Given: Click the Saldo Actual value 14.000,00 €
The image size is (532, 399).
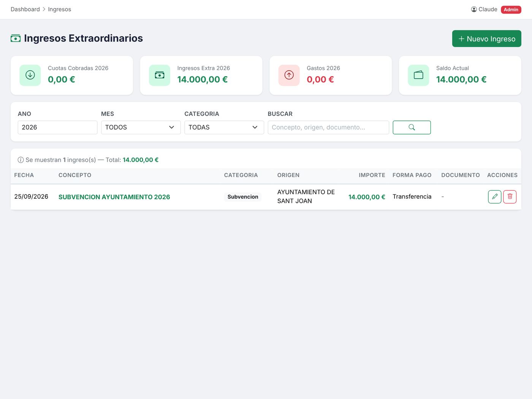Looking at the screenshot, I should 461,79.
